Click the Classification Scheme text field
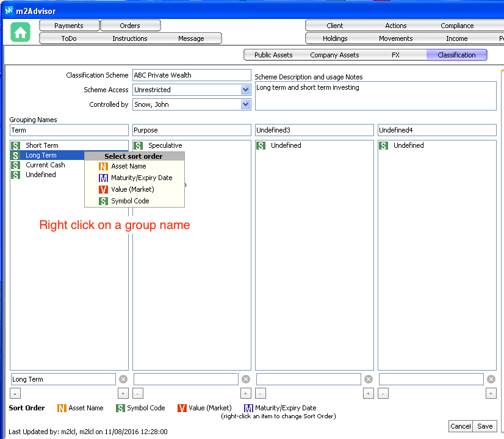Image resolution: width=504 pixels, height=439 pixels. [192, 75]
